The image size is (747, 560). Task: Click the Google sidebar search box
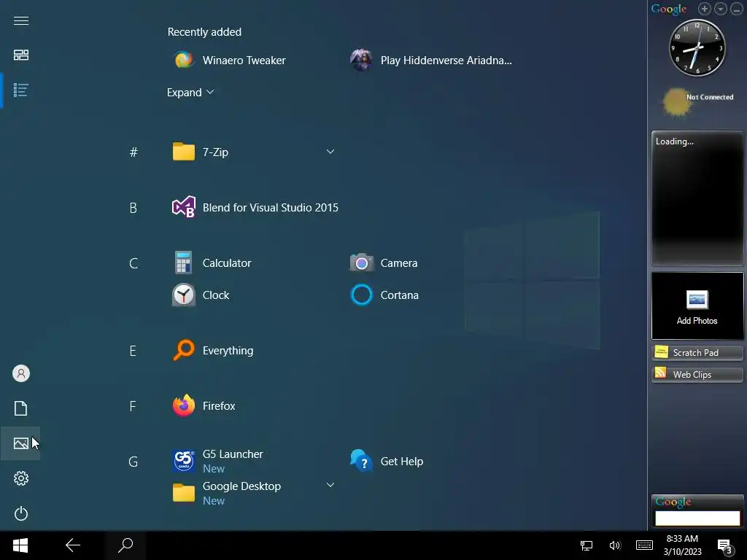coord(697,518)
